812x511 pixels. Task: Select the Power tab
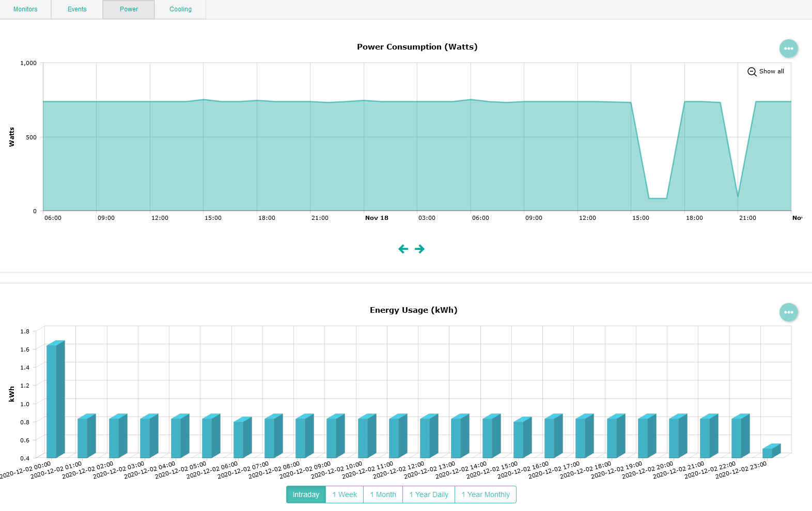(129, 9)
